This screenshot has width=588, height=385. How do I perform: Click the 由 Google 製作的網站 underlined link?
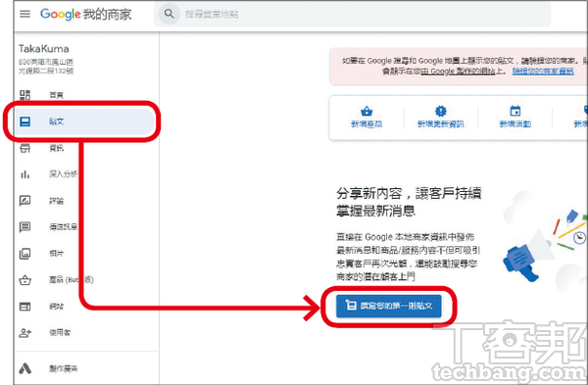[x=459, y=72]
